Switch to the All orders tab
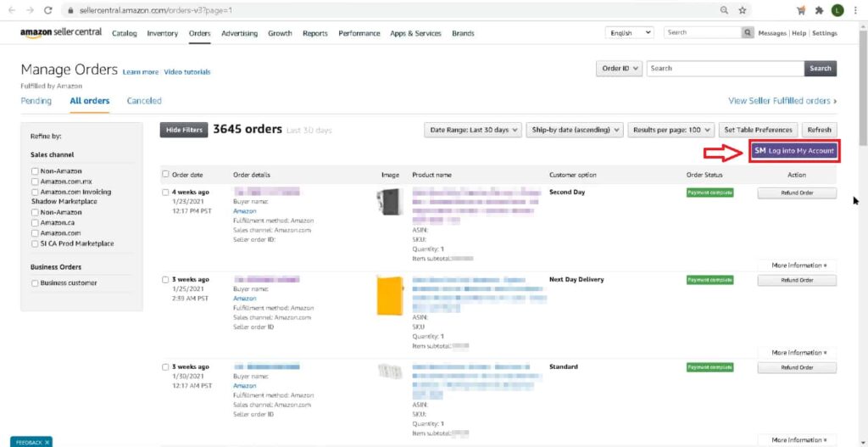 (x=90, y=101)
